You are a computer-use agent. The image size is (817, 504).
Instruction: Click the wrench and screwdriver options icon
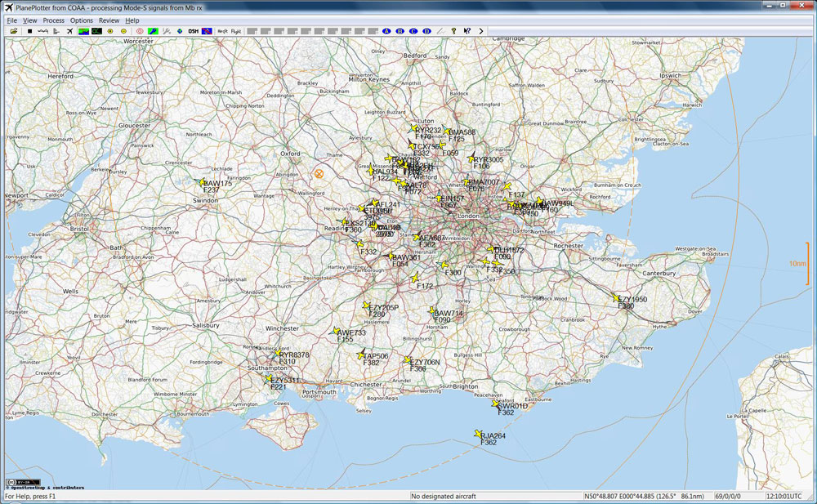pyautogui.click(x=166, y=31)
